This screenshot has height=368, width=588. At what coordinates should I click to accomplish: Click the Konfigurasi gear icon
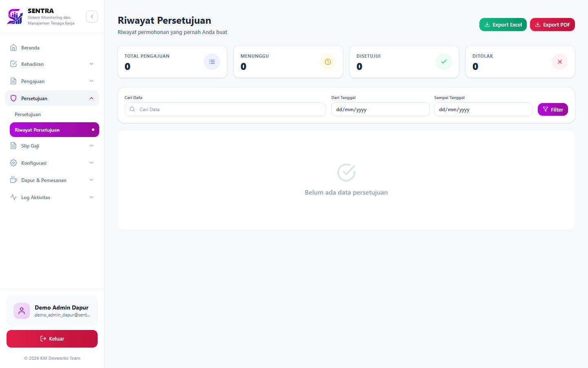click(13, 163)
